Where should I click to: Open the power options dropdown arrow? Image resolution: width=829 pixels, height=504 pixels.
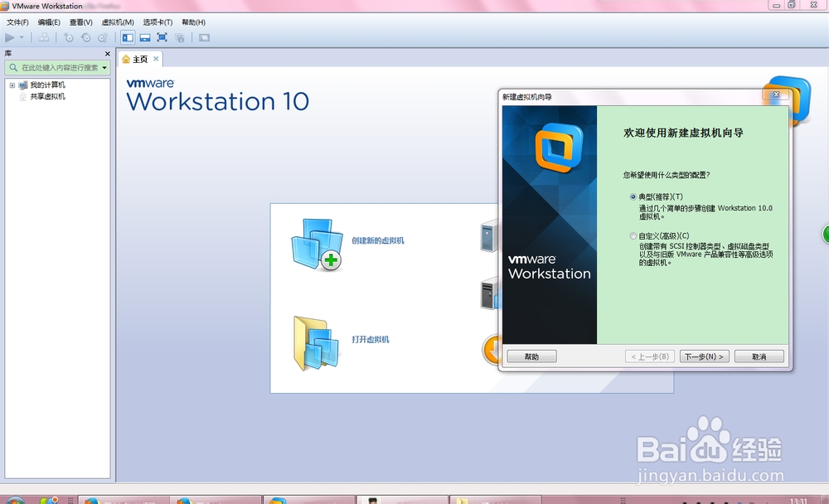pos(22,37)
